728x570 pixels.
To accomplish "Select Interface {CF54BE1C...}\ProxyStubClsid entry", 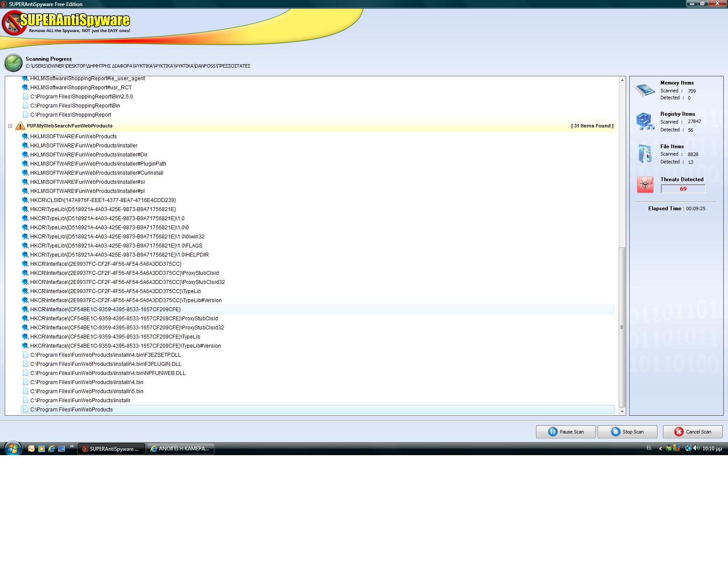I will point(124,319).
